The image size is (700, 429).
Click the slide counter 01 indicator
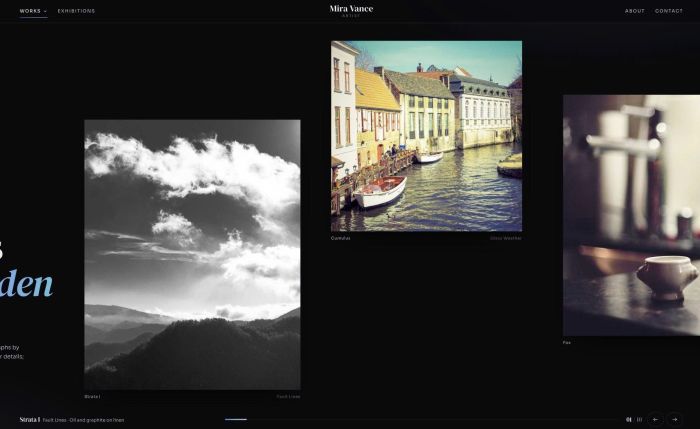click(629, 419)
